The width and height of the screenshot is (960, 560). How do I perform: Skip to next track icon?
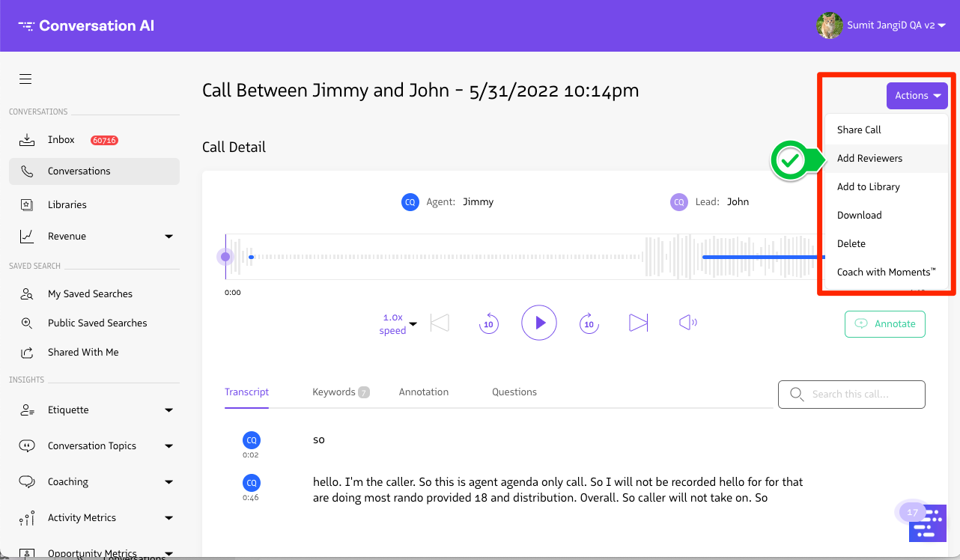[638, 323]
